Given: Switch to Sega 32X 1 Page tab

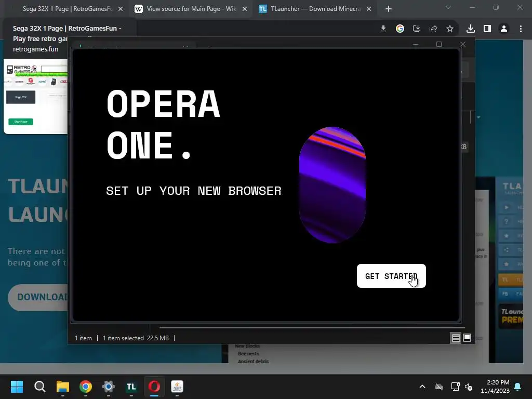Looking at the screenshot, I should (x=67, y=9).
